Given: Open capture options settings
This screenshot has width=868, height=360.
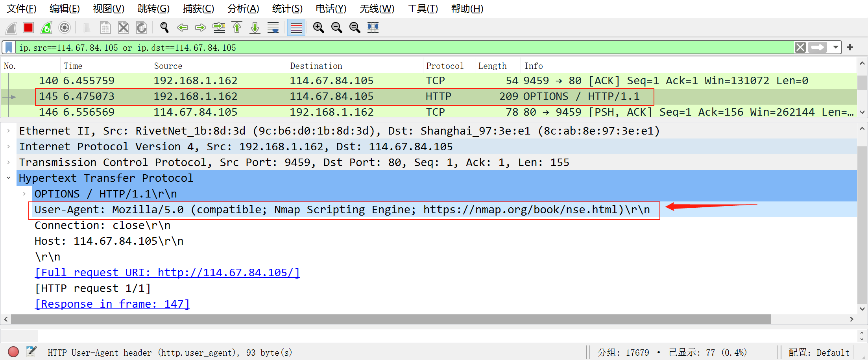Looking at the screenshot, I should click(x=64, y=28).
